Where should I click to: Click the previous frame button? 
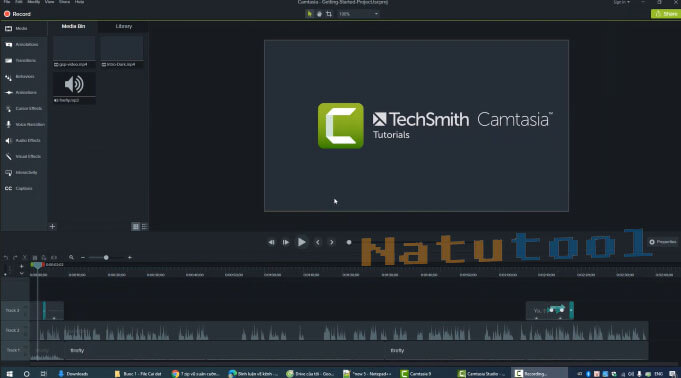click(271, 242)
